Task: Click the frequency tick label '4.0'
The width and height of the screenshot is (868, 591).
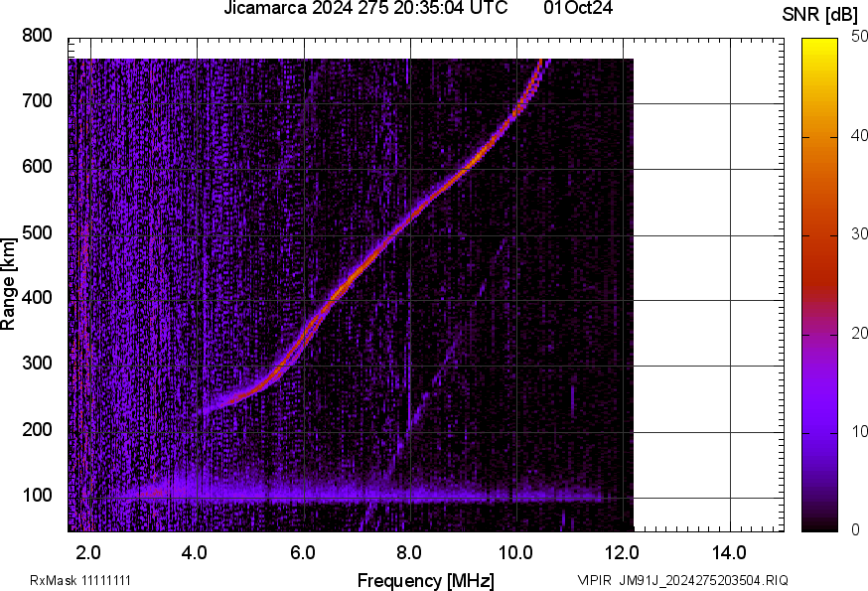Action: pyautogui.click(x=195, y=552)
